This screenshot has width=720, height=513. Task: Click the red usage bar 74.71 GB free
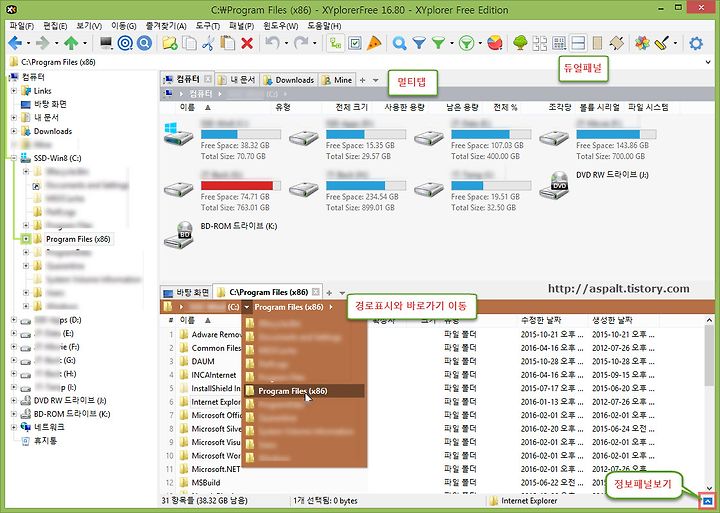(241, 186)
